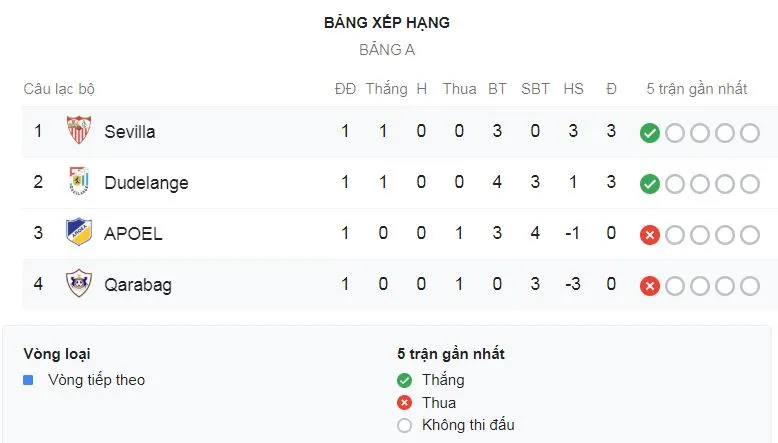Click the HS column header
778x443 pixels.
click(573, 88)
